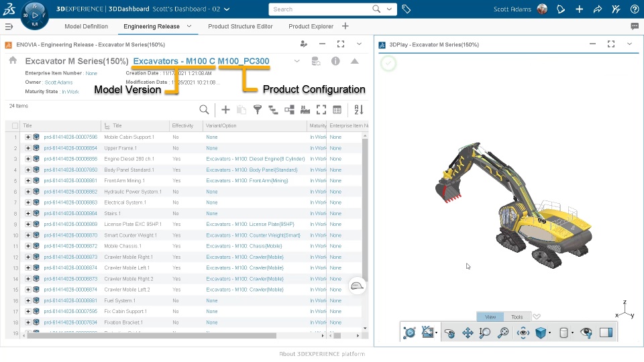The image size is (644, 362).
Task: Click the home icon beside Excavator title
Action: (x=13, y=60)
